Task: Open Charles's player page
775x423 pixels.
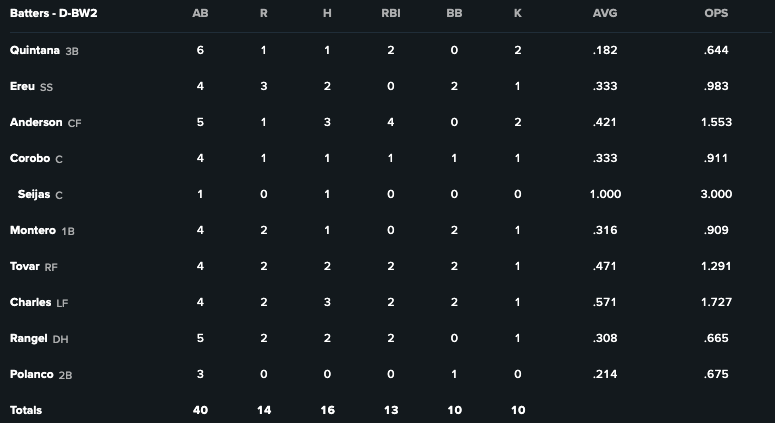Action: click(x=30, y=302)
